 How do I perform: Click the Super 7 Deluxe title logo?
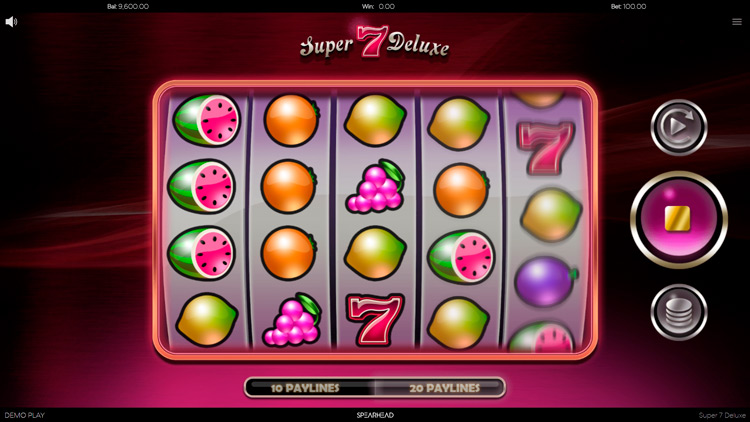tap(375, 43)
